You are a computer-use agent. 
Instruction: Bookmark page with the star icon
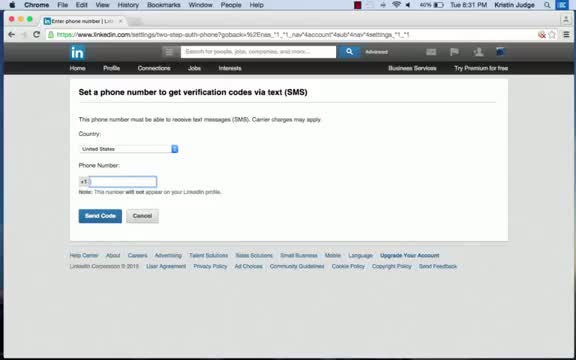click(x=552, y=35)
